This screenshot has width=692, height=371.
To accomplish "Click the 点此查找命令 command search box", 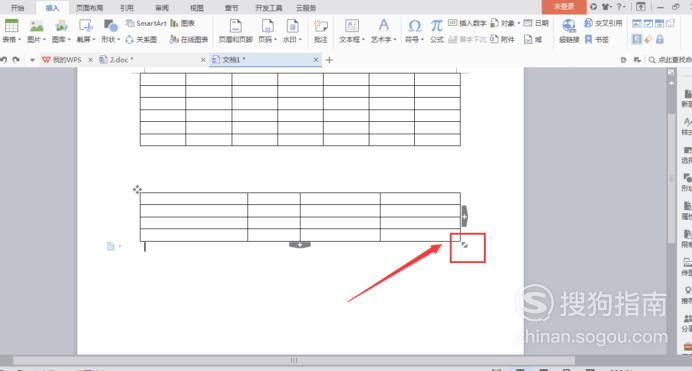I will (670, 60).
